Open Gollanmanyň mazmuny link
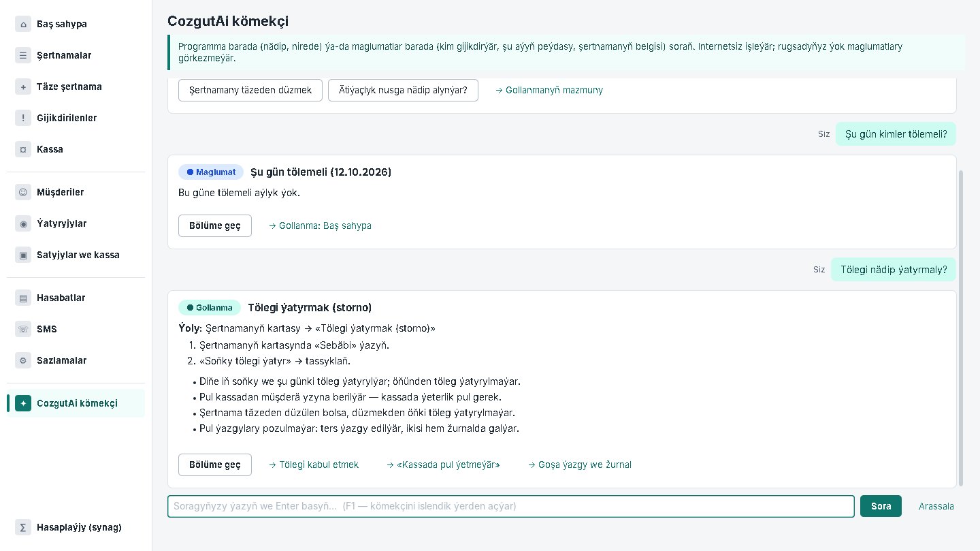Image resolution: width=980 pixels, height=551 pixels. pos(549,90)
